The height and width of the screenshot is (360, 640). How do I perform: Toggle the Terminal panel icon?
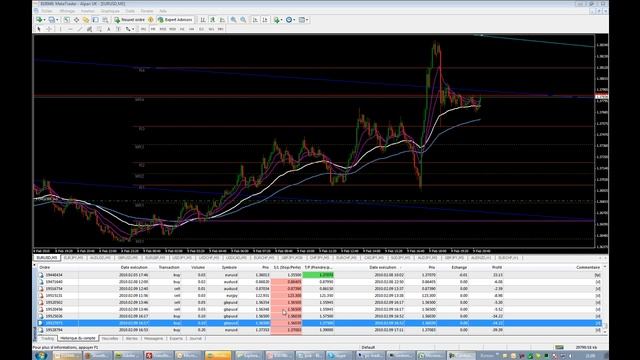click(x=96, y=20)
